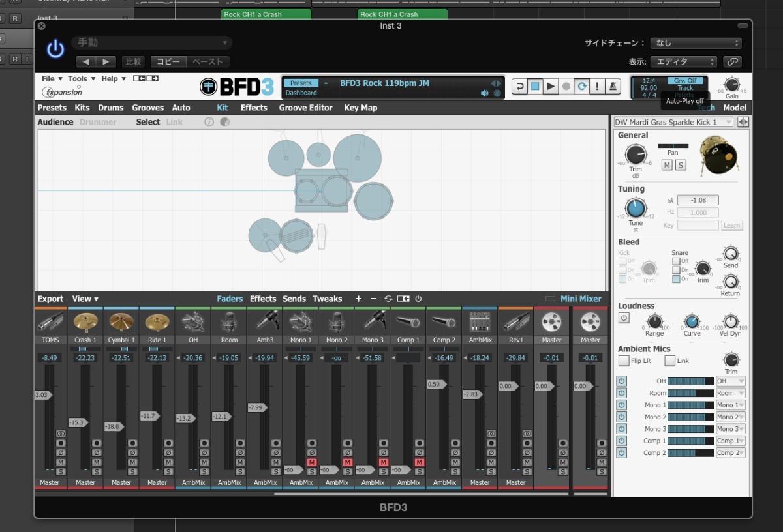Click the 比較 compare button
783x532 pixels.
pyautogui.click(x=133, y=62)
